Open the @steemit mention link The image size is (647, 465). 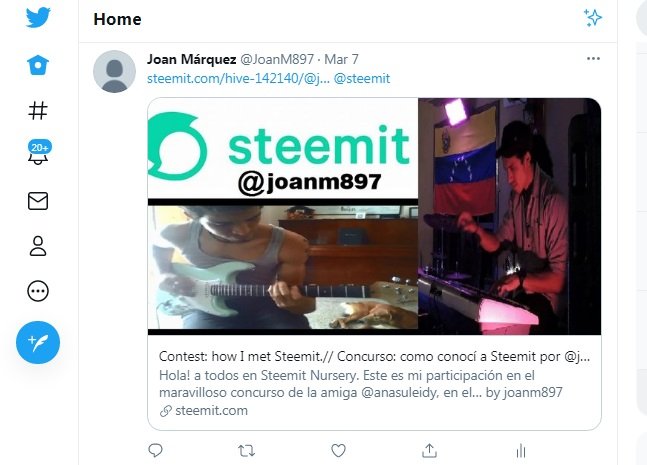[x=362, y=78]
